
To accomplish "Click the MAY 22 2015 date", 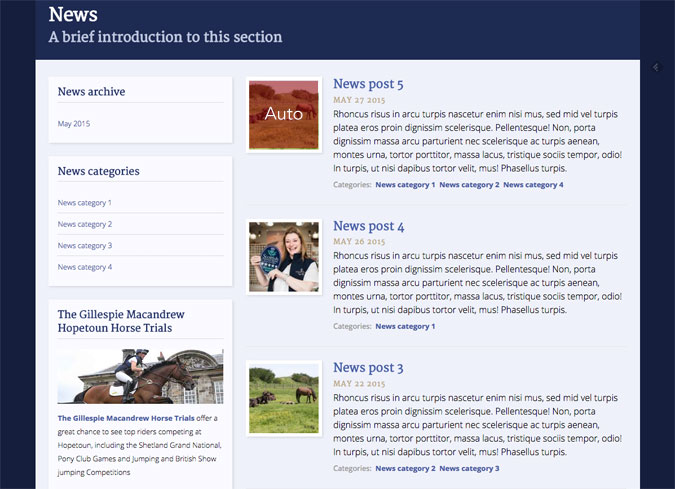I will 359,384.
